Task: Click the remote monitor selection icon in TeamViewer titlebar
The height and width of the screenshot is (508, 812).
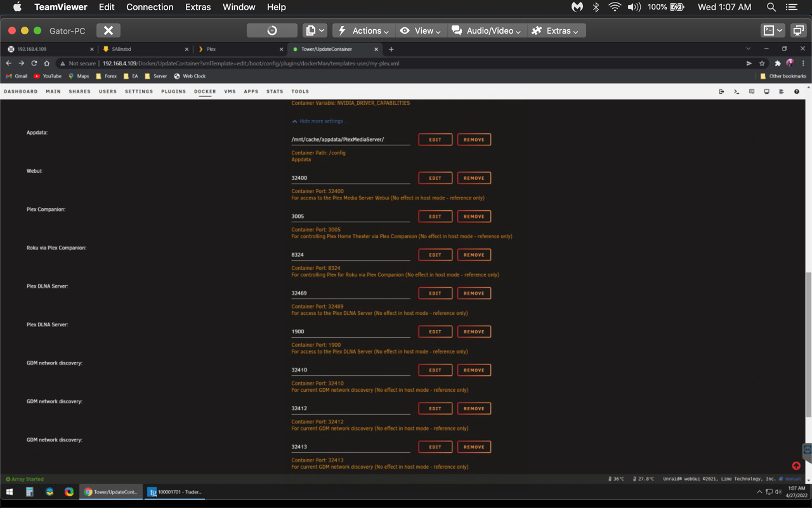Action: click(798, 30)
